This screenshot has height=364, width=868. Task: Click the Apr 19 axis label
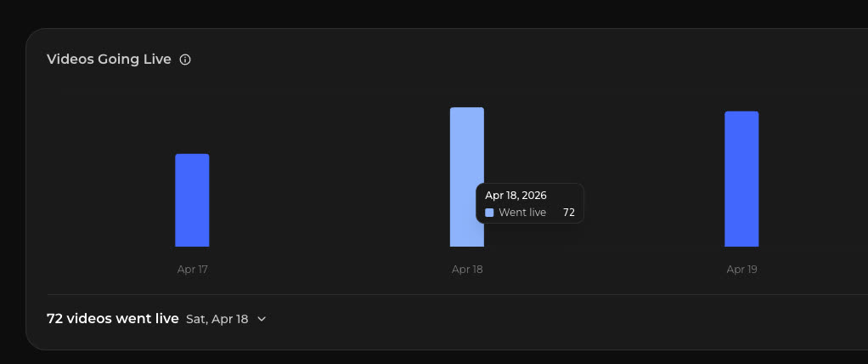(741, 270)
